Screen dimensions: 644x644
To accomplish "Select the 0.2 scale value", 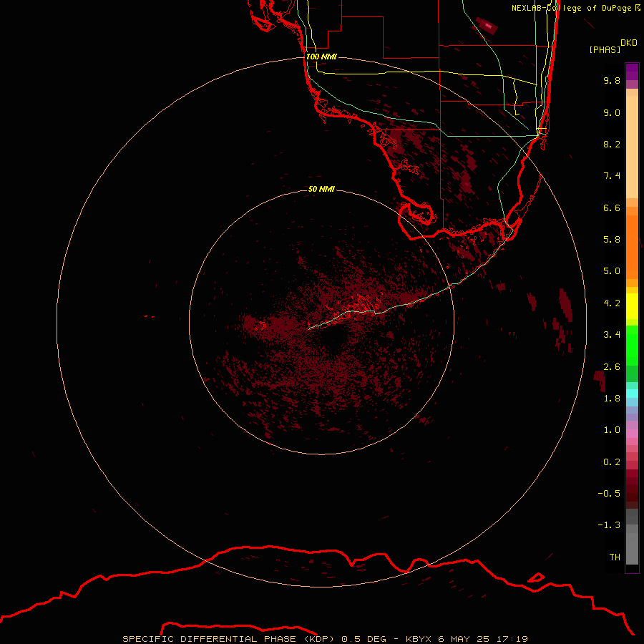I will 612,462.
